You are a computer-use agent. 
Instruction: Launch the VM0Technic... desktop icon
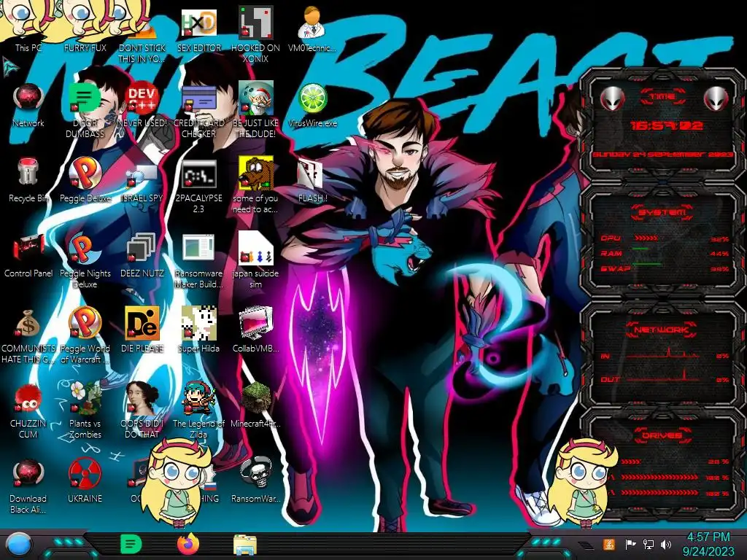point(312,28)
